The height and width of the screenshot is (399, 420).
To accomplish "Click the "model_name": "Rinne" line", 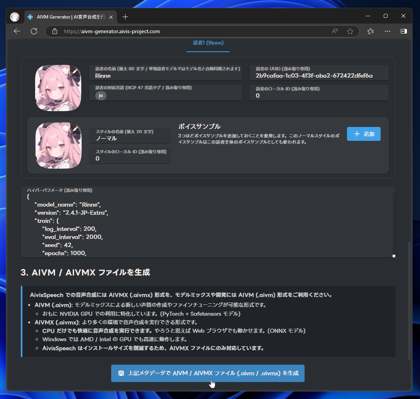I will [68, 205].
